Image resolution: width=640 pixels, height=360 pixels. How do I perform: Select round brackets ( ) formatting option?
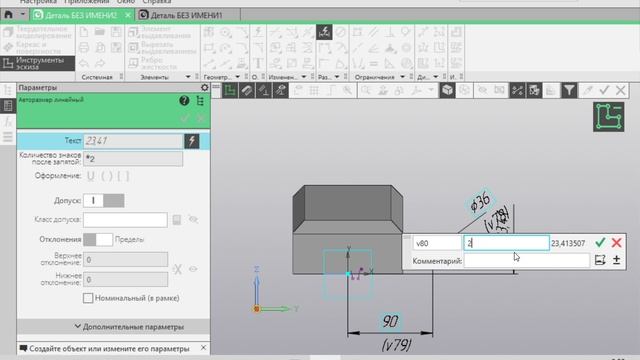tap(107, 176)
